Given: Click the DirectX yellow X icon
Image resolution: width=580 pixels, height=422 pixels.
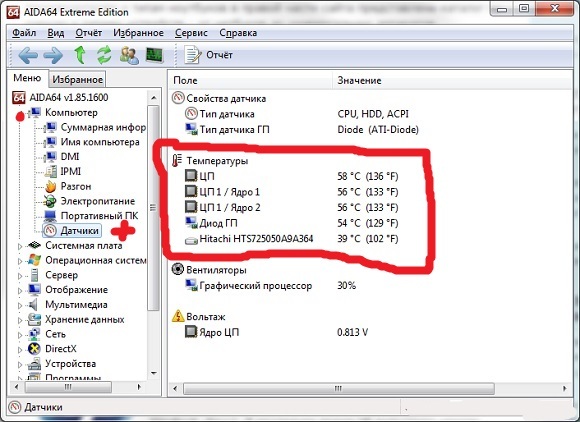Looking at the screenshot, I should pyautogui.click(x=34, y=349).
